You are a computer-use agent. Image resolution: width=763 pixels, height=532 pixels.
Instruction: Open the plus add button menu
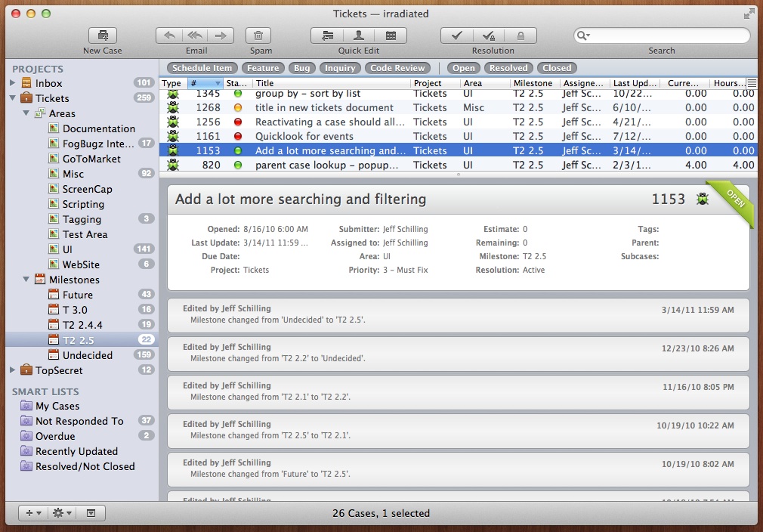click(x=33, y=513)
